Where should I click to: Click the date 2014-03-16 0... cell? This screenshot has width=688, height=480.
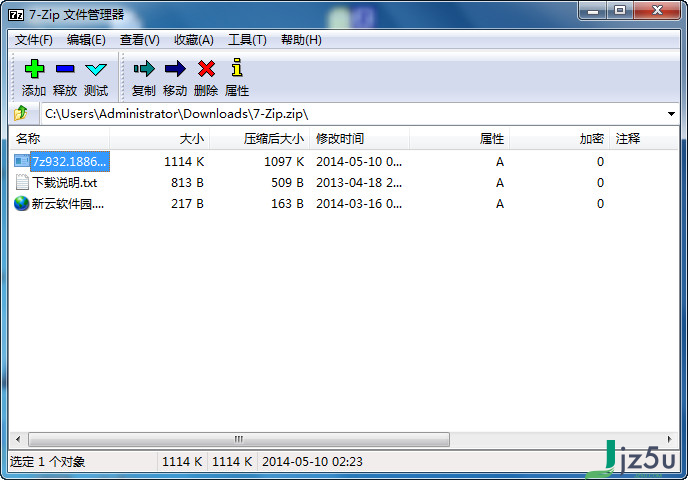point(359,204)
